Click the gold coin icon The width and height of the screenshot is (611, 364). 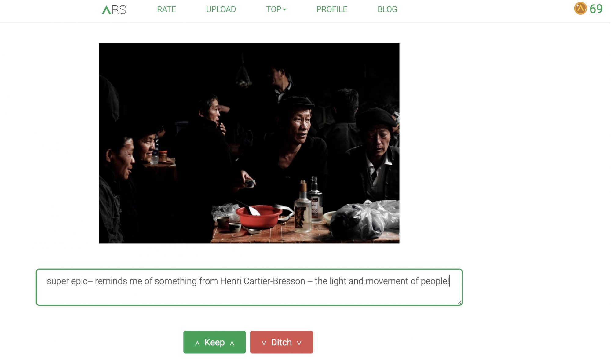580,9
